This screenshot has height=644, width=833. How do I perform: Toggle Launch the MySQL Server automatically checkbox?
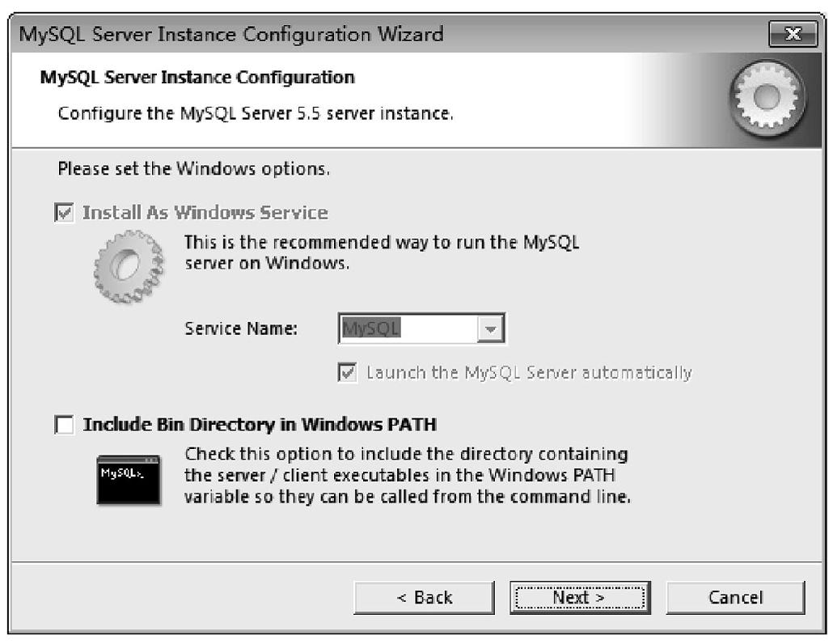click(x=348, y=372)
